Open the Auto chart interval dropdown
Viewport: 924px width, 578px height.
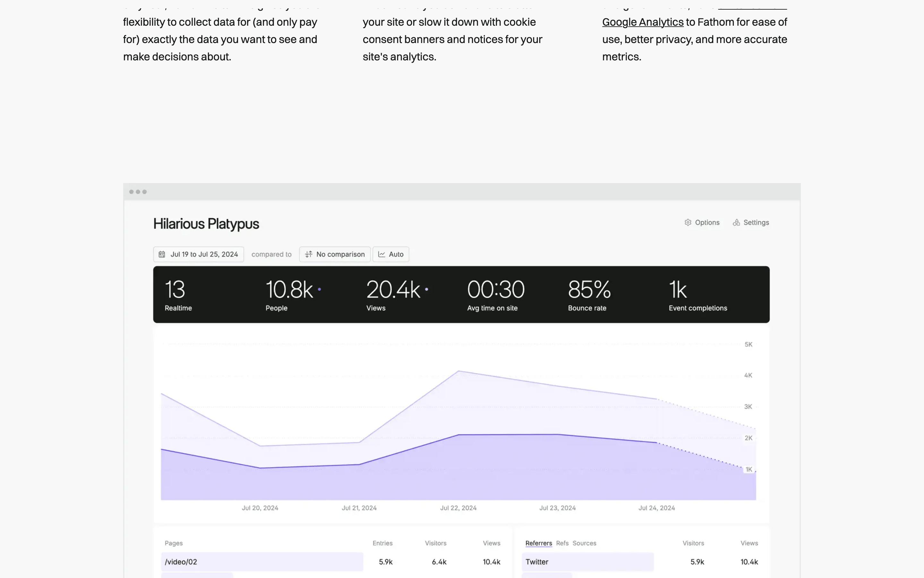(390, 254)
